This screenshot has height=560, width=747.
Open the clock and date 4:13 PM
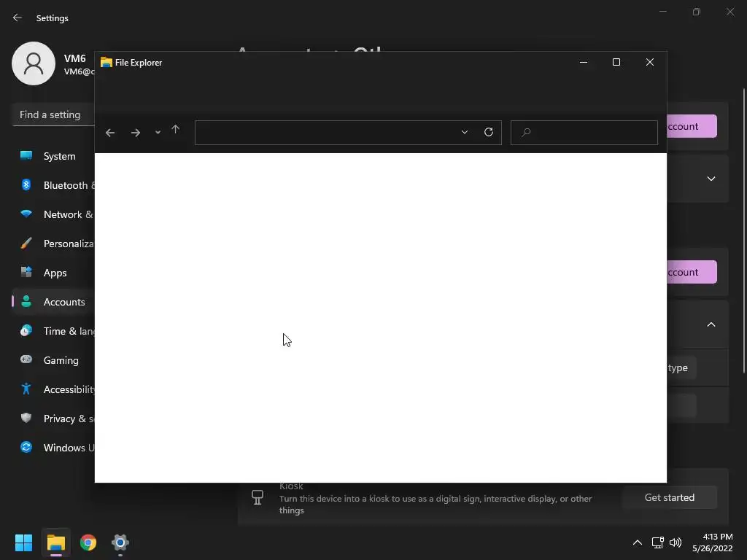[713, 542]
